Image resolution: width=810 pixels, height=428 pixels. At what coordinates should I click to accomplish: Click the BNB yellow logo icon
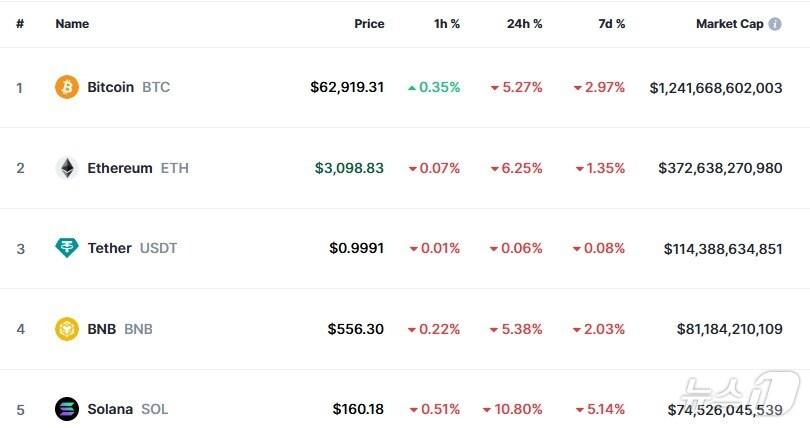[x=67, y=329]
